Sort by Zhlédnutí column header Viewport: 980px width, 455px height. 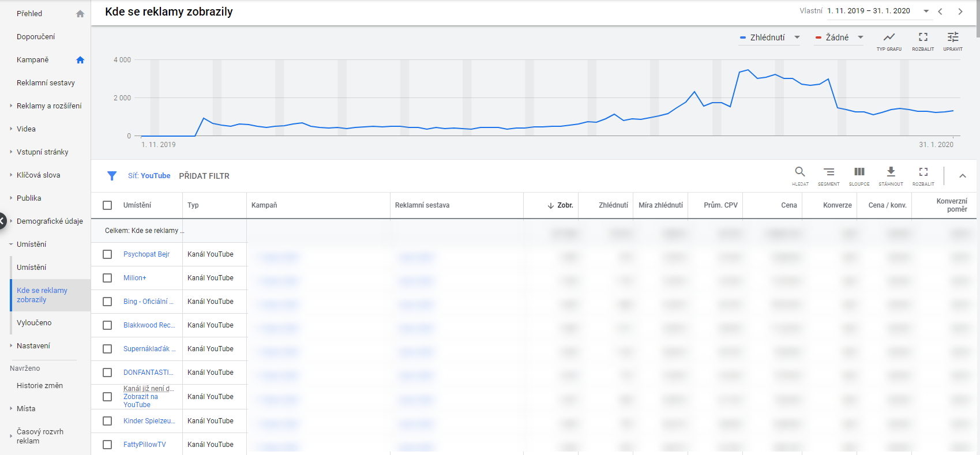coord(613,205)
